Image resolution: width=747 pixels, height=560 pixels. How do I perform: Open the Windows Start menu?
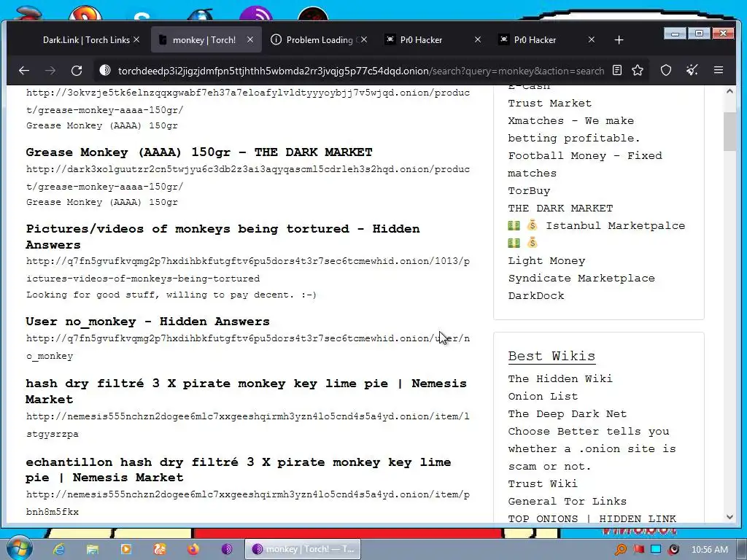[19, 548]
